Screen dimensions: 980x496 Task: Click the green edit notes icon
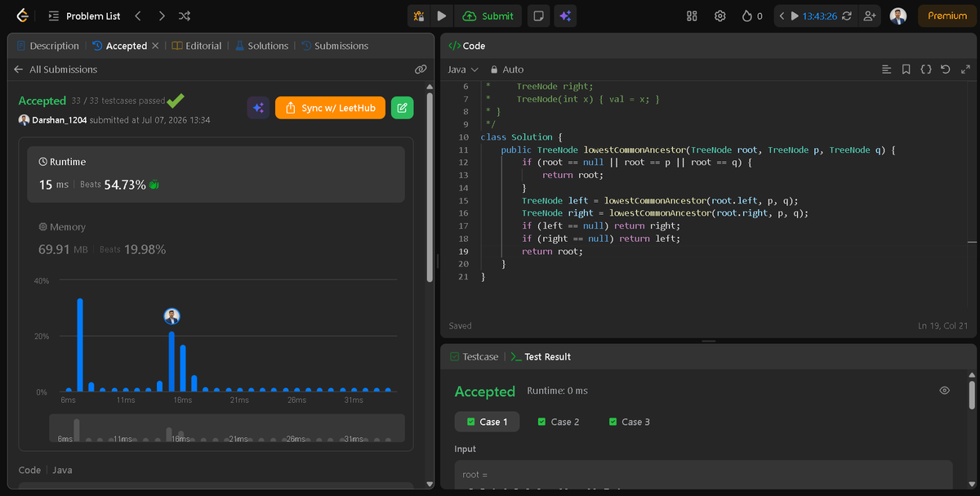[403, 108]
